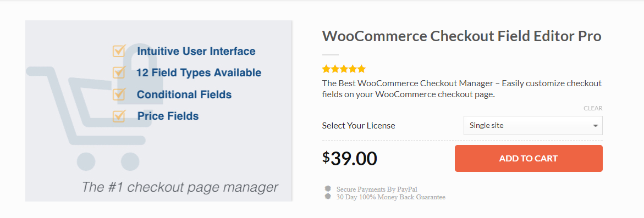
Task: Click the faded shopping cart graphic
Action: [85, 118]
